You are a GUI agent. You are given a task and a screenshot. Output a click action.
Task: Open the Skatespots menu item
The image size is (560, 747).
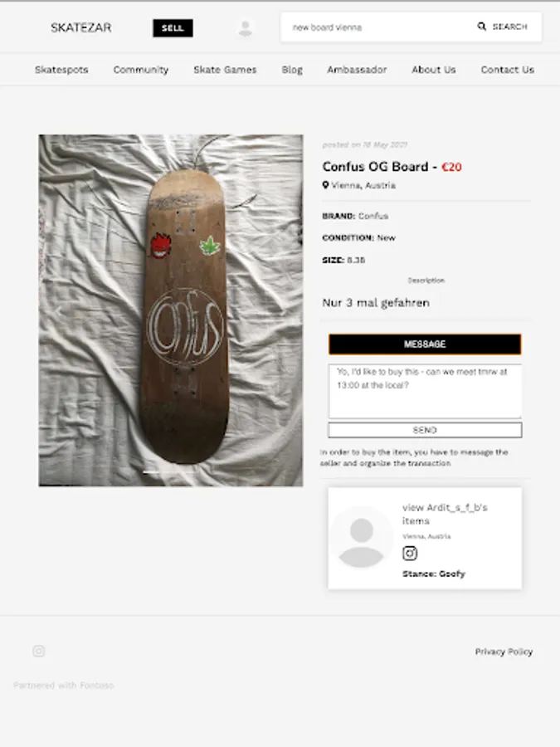click(61, 70)
